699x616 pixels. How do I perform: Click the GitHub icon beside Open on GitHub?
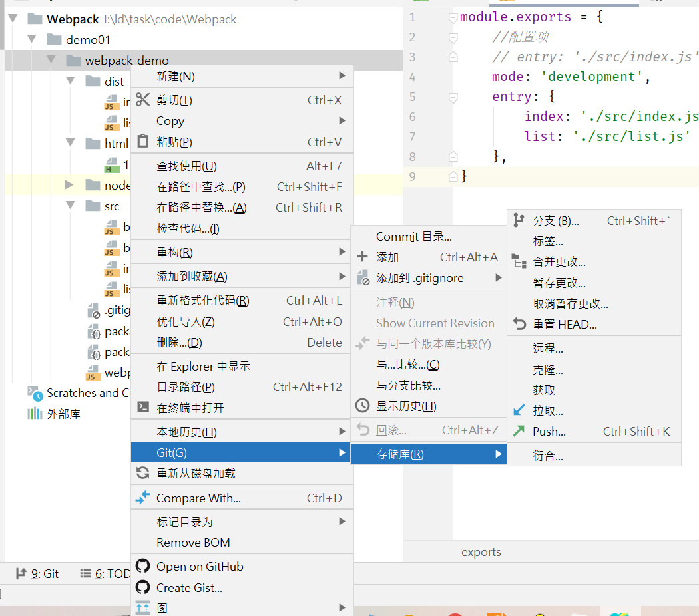point(142,566)
